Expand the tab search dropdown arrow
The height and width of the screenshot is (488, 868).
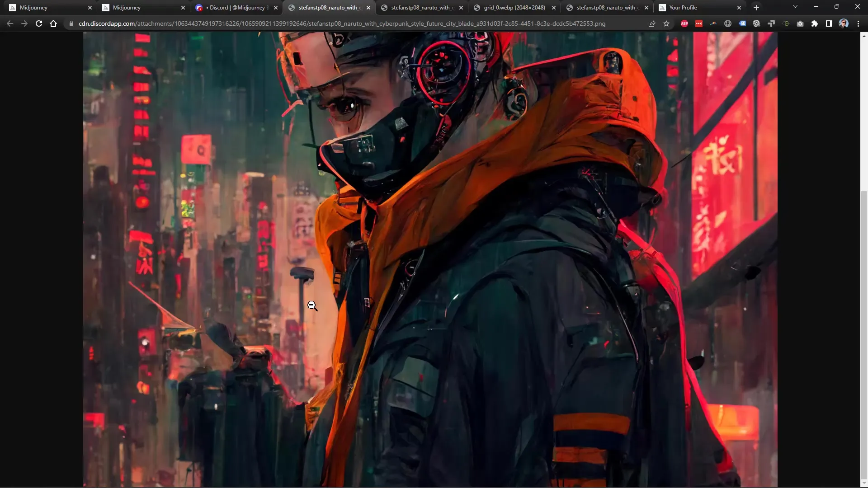coord(795,7)
